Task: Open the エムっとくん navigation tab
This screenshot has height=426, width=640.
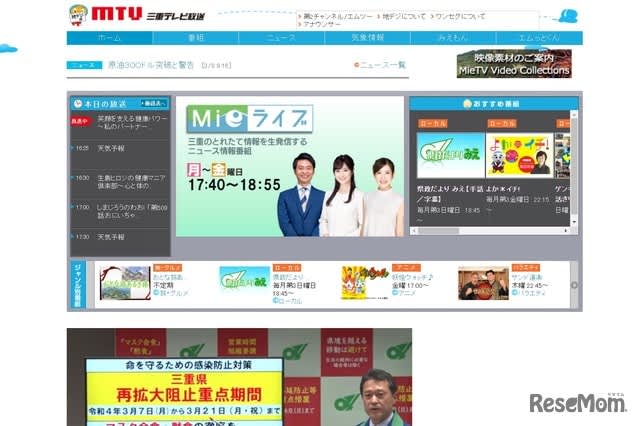Action: [x=539, y=38]
